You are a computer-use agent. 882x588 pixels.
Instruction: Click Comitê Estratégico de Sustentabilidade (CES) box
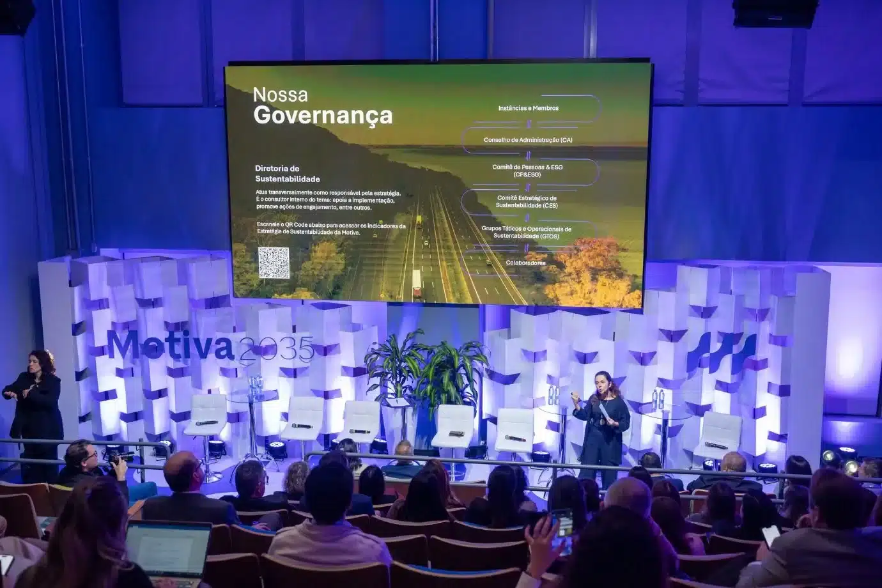point(527,201)
